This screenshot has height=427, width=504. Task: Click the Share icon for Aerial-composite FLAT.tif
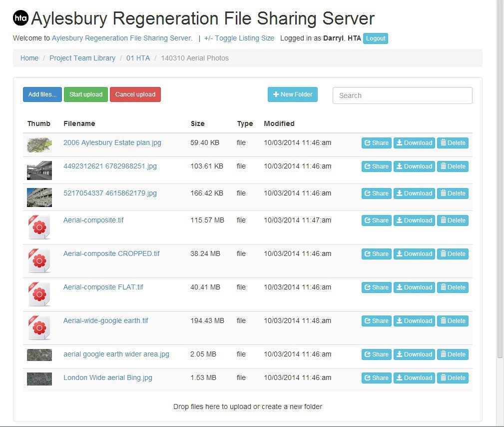[x=368, y=287]
